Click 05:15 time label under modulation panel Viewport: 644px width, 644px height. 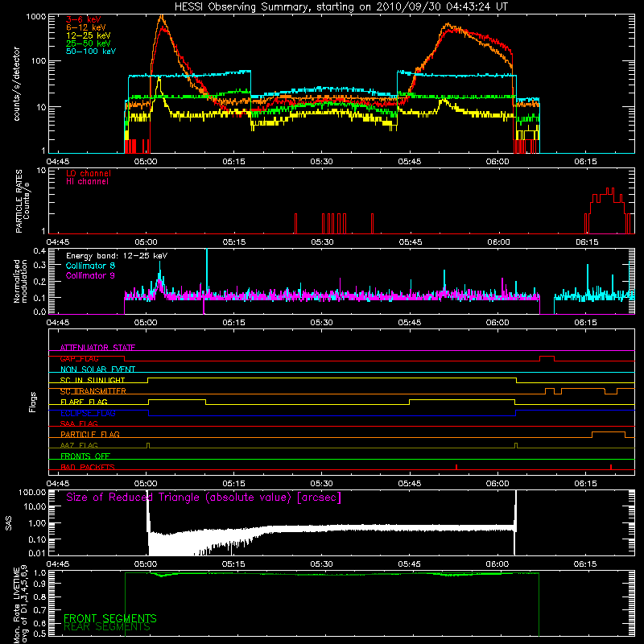click(233, 323)
